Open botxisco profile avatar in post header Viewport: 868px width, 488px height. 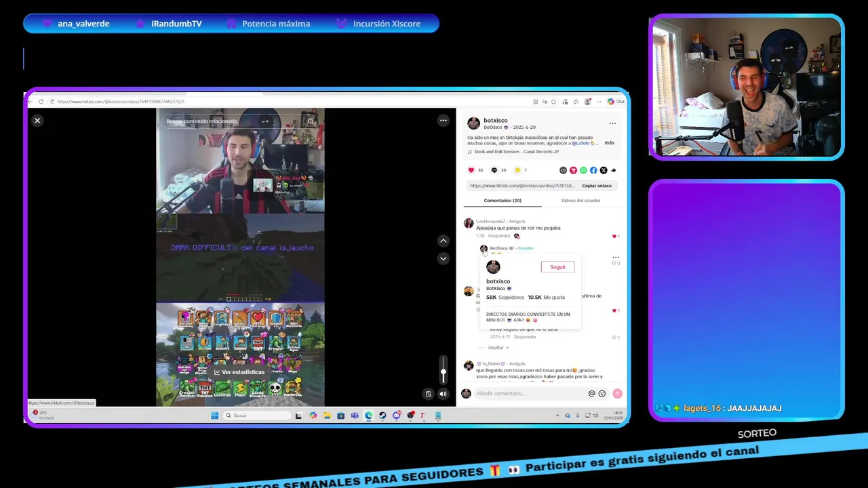coord(474,123)
